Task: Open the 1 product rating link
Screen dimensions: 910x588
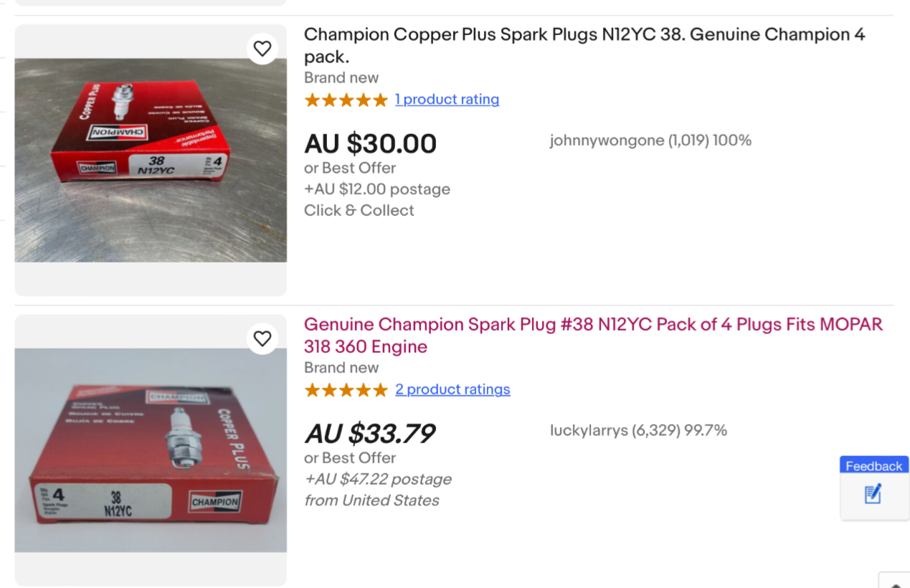Action: [447, 100]
